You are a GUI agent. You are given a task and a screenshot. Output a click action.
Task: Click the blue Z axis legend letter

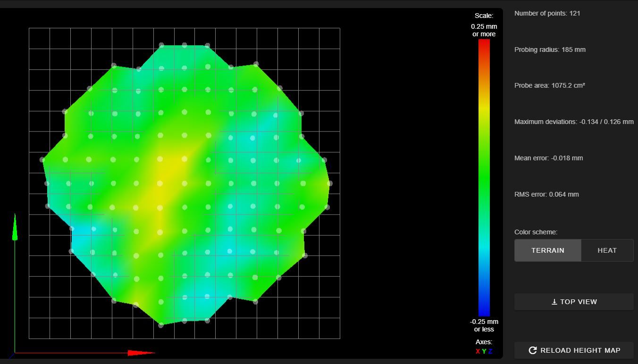490,351
